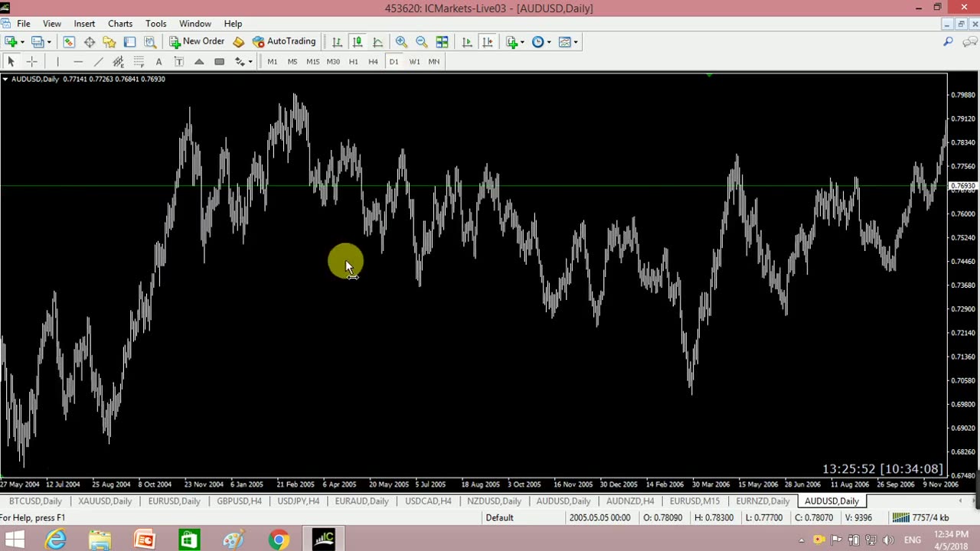Tile chart windows with grid icon

click(442, 42)
